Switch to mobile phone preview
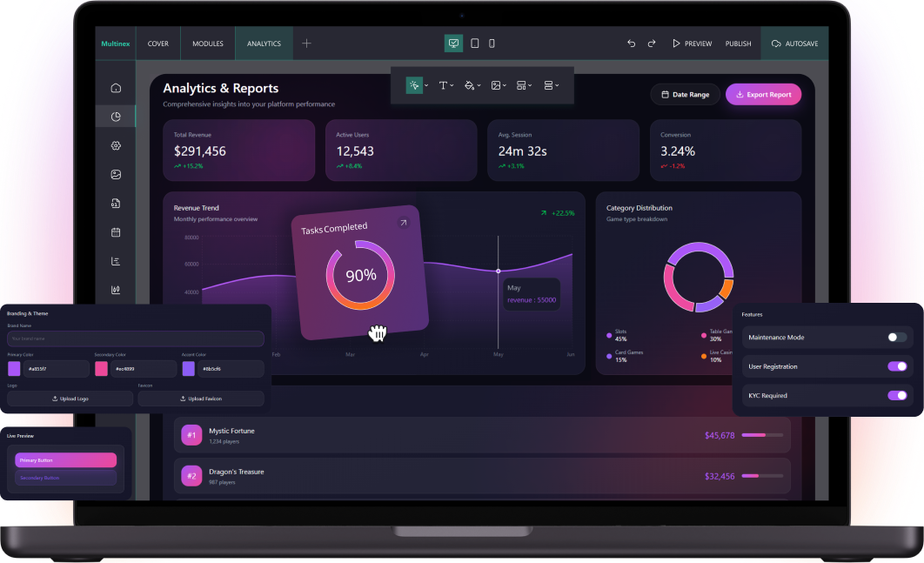 (x=492, y=44)
